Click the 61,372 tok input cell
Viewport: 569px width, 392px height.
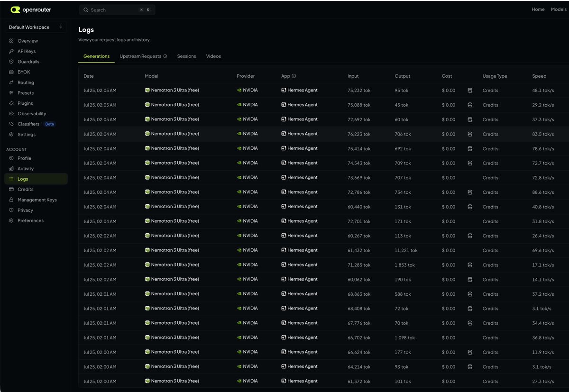[359, 382]
